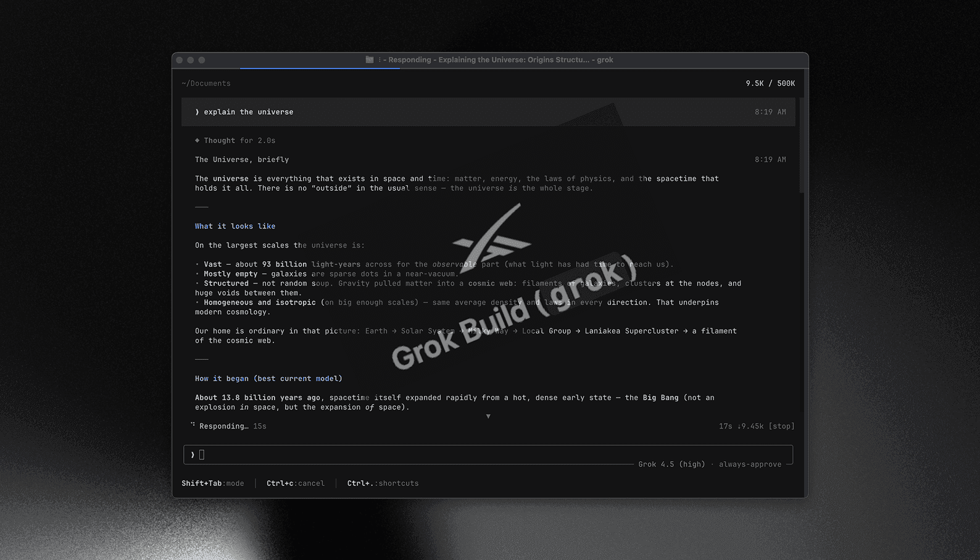Click the prompt input field
Screen dimensions: 980x560
(488, 454)
